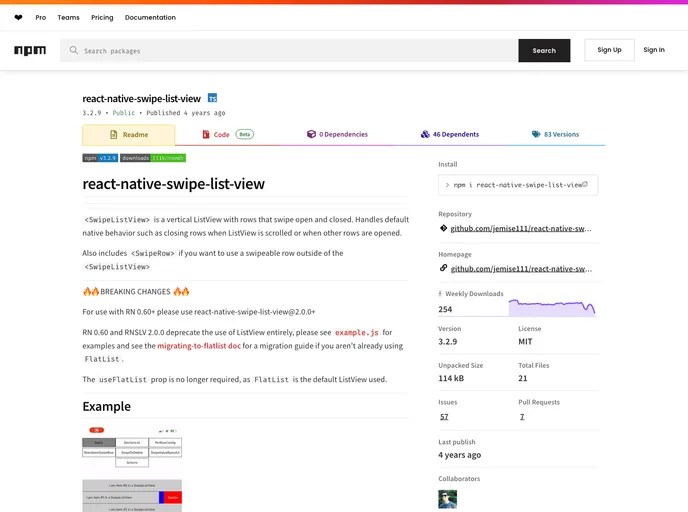The image size is (688, 512).
Task: Click the downloads per month badge
Action: coord(153,158)
